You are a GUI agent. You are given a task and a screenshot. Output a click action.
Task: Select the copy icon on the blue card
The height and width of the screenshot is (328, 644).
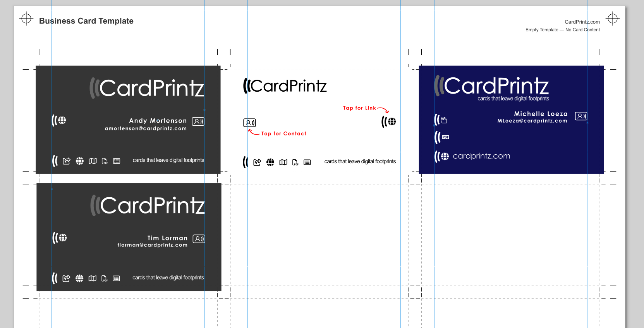(x=444, y=120)
